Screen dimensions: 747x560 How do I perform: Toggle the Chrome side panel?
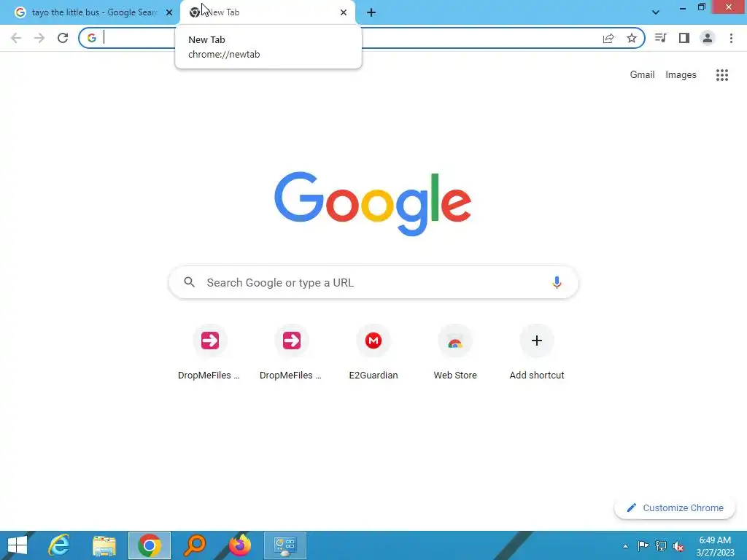pyautogui.click(x=684, y=38)
